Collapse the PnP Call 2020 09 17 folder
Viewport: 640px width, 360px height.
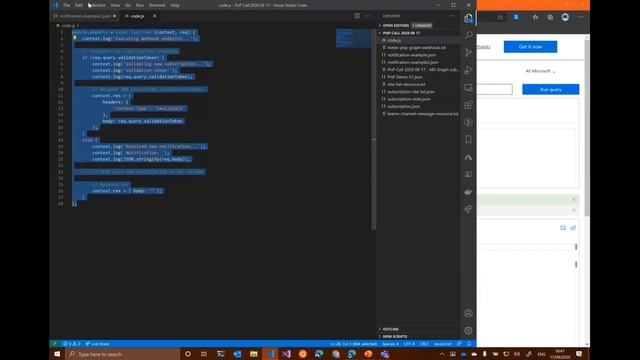pos(401,33)
